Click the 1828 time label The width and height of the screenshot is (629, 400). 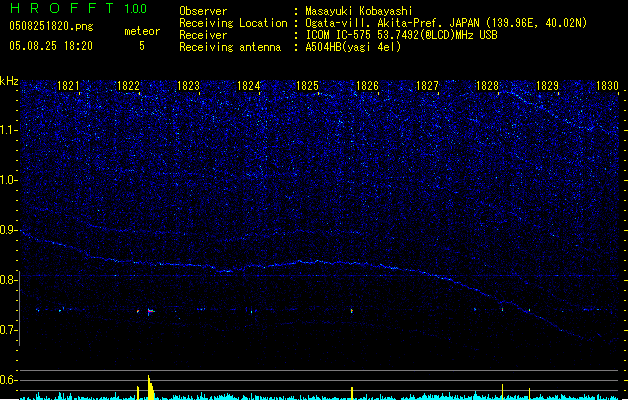tap(487, 86)
